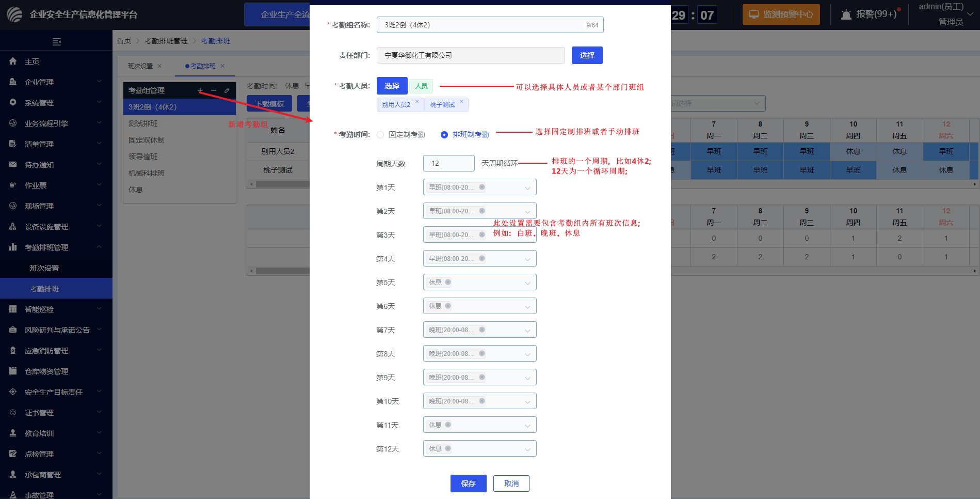
Task: Click the pencil edit icon in 考勤组管理
Action: click(227, 90)
